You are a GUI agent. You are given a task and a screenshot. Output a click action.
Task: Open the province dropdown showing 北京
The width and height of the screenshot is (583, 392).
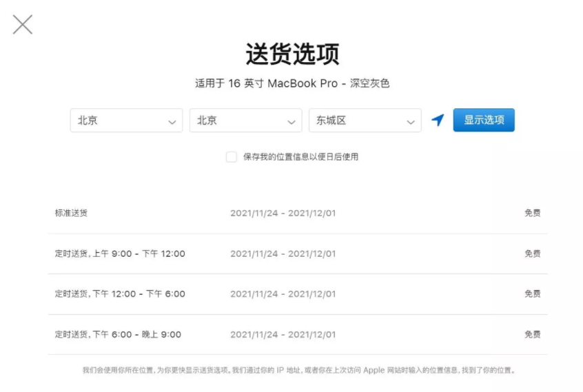click(x=126, y=121)
